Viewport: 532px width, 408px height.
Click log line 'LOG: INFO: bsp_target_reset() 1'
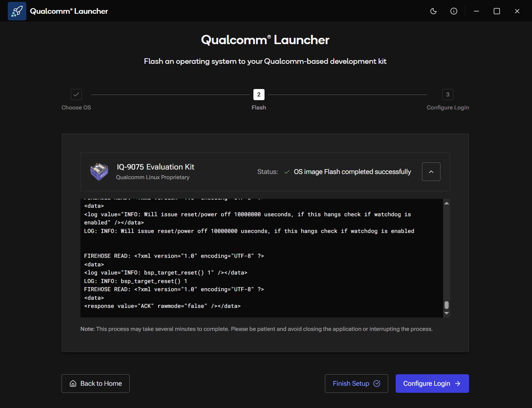136,281
